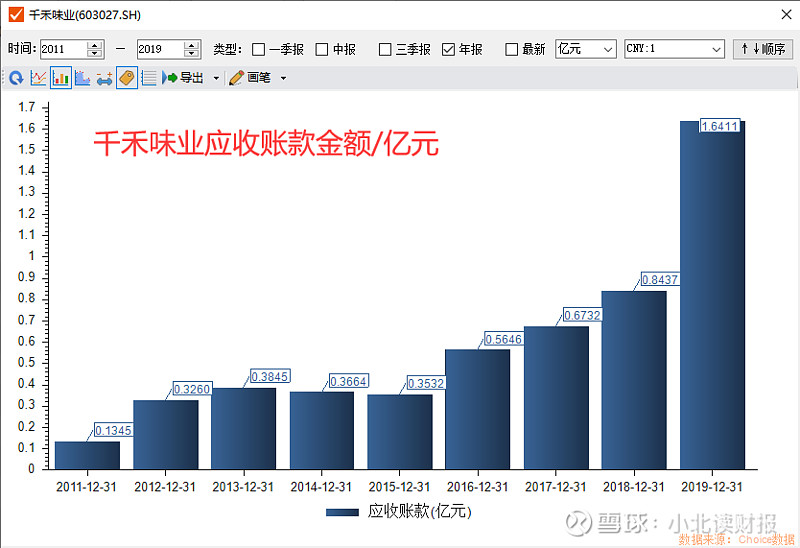Viewport: 800px width, 548px height.
Task: Click the 2016-12-31 bar
Action: point(478,409)
